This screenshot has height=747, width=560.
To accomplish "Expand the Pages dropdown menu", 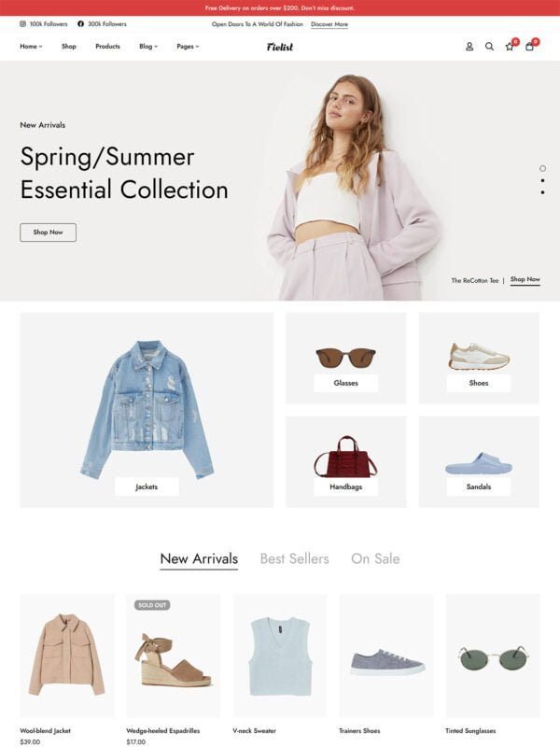I will [x=188, y=46].
